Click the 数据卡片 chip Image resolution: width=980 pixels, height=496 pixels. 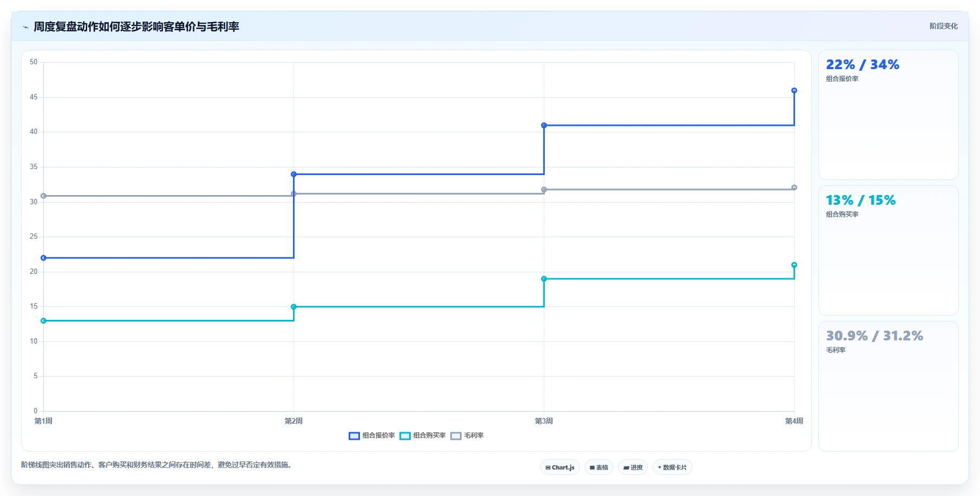click(672, 467)
